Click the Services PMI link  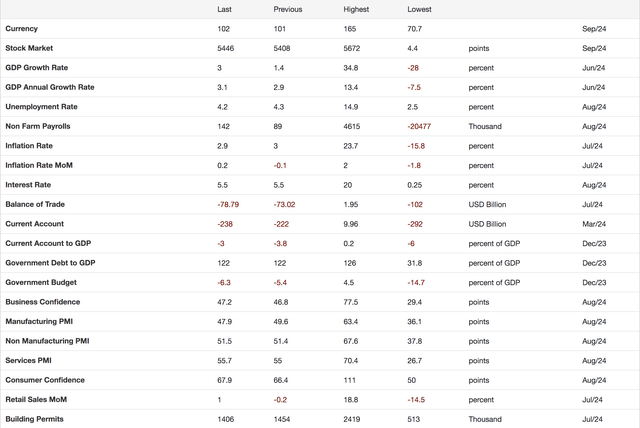click(x=28, y=361)
